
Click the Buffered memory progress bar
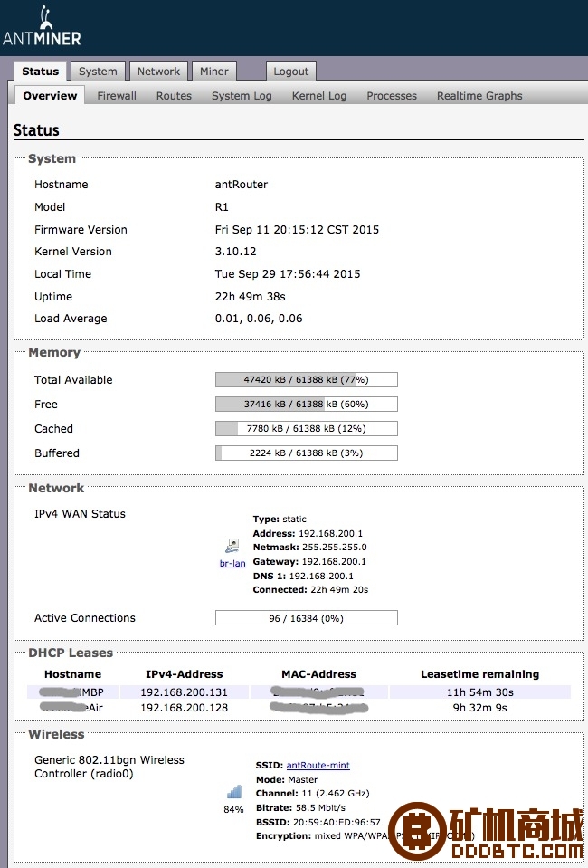(x=307, y=453)
